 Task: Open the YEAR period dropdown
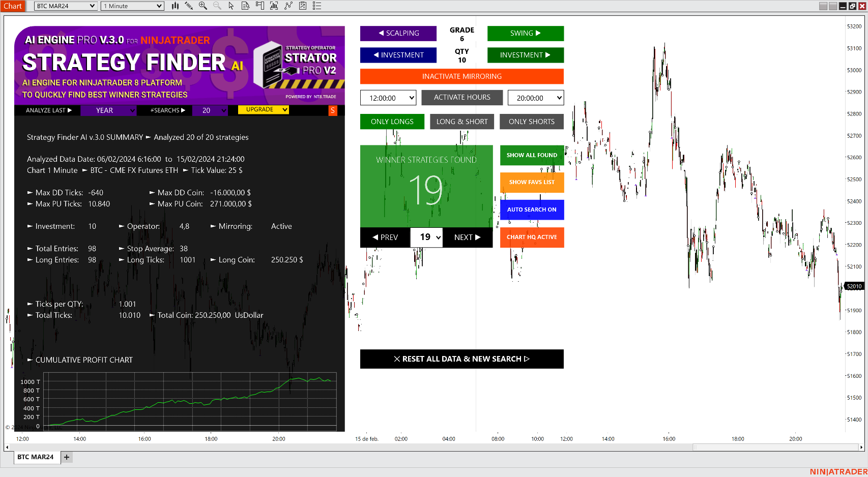108,110
